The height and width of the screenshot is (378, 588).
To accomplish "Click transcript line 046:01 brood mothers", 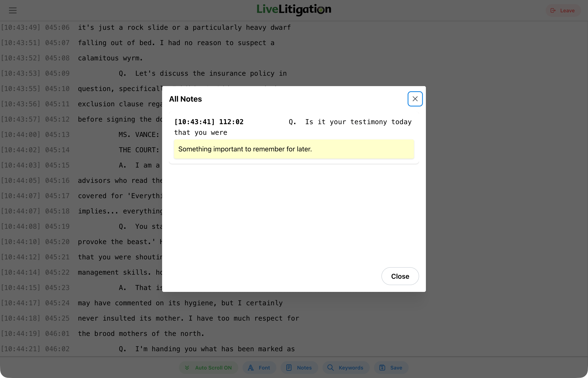I will tap(141, 334).
